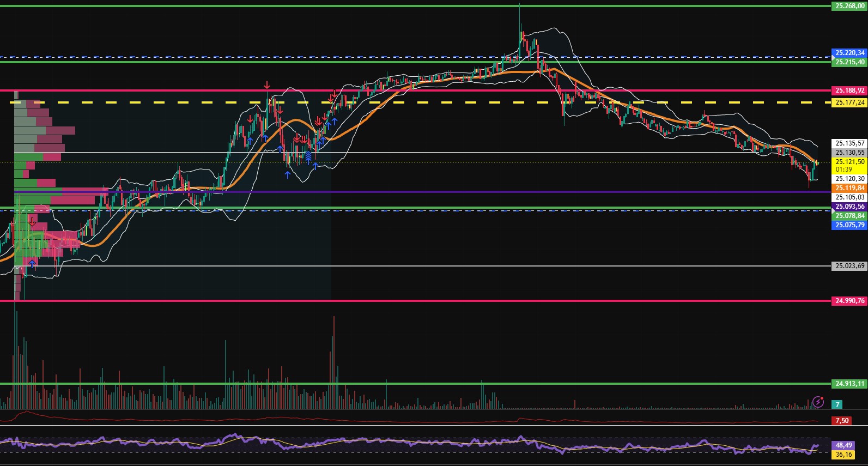Click the blue up arrow at far-left chart bottom
This screenshot has width=868, height=466.
pos(32,264)
